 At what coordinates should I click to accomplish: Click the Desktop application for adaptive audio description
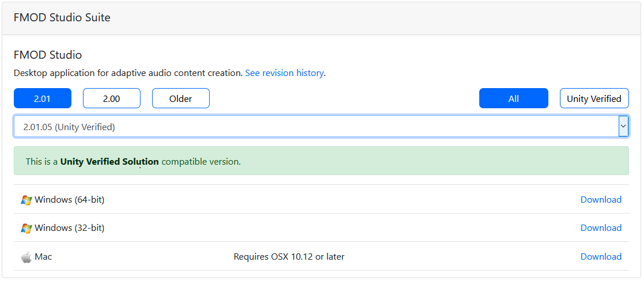[x=128, y=73]
